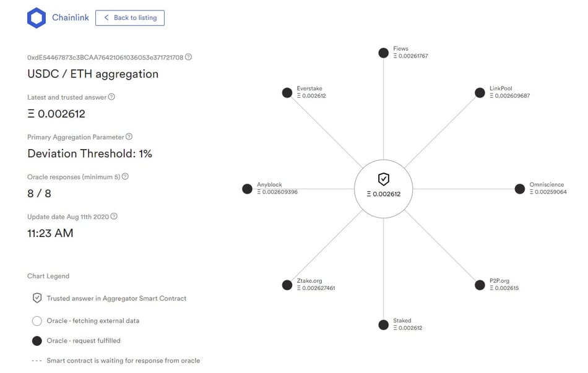
Task: Select the Oracle fetching external data legend circle
Action: click(x=37, y=320)
